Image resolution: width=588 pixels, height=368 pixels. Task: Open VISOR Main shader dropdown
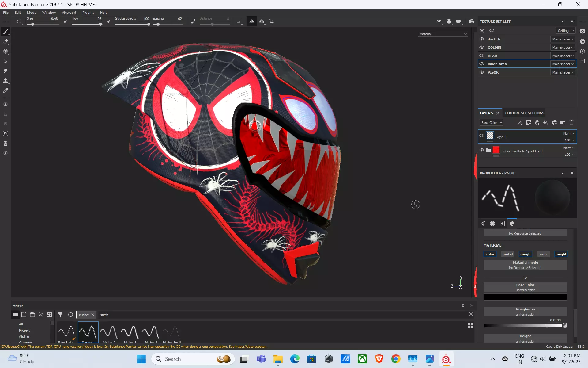[563, 72]
